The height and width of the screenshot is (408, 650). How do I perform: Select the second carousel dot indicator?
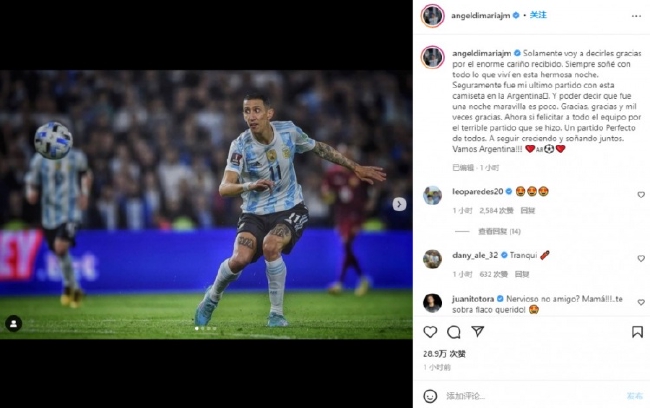pos(203,328)
